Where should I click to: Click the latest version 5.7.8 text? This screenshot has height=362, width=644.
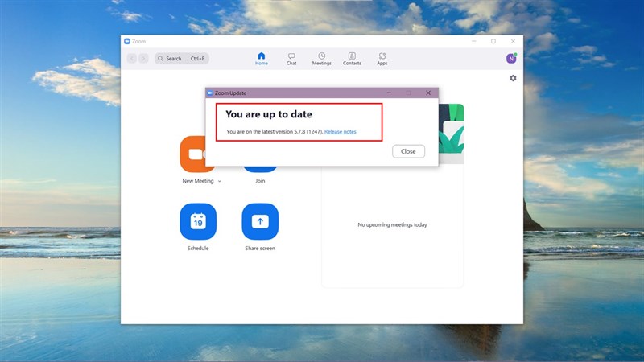[275, 131]
